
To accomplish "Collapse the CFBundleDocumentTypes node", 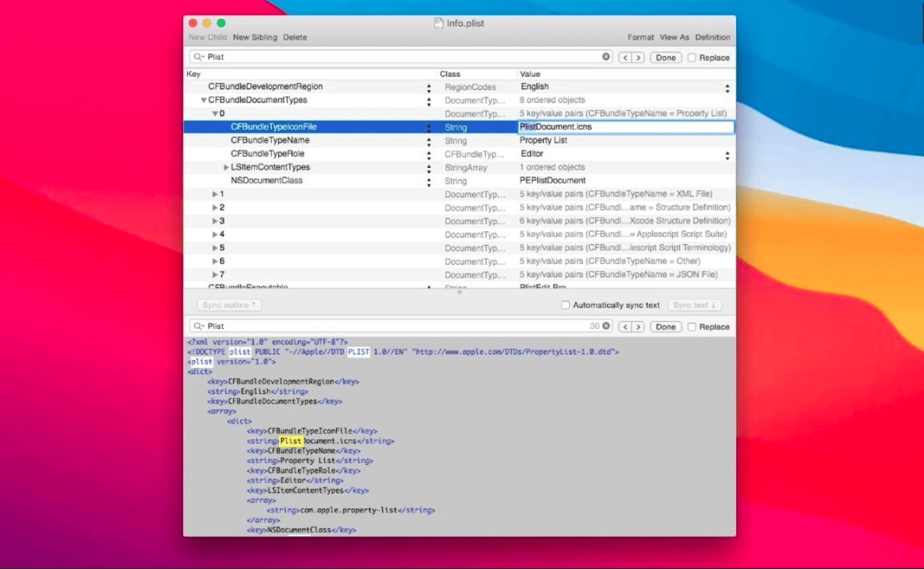I will [203, 100].
